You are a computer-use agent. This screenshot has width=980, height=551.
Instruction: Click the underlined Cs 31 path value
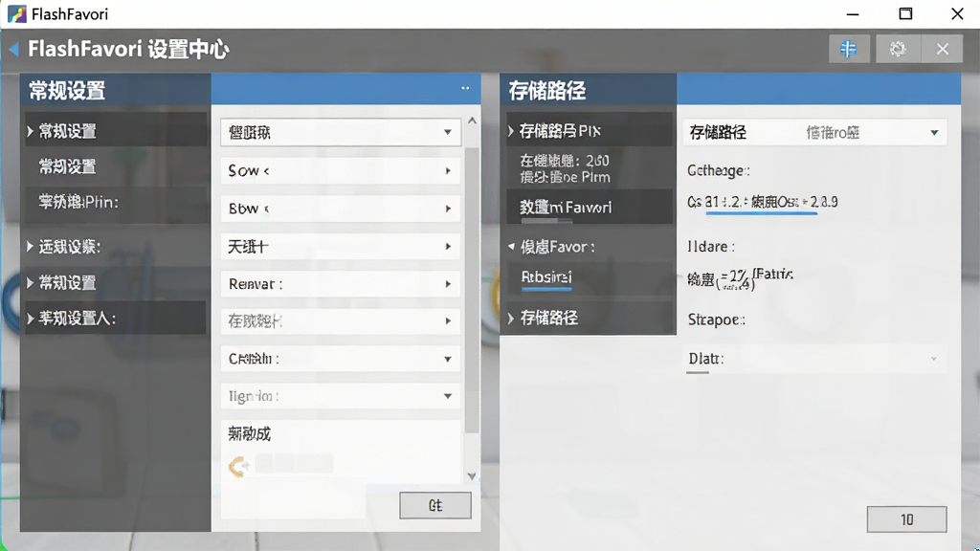pyautogui.click(x=763, y=203)
